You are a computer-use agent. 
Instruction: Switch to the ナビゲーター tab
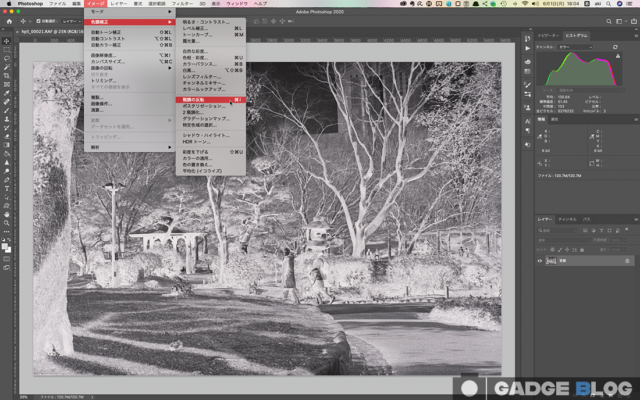[548, 36]
